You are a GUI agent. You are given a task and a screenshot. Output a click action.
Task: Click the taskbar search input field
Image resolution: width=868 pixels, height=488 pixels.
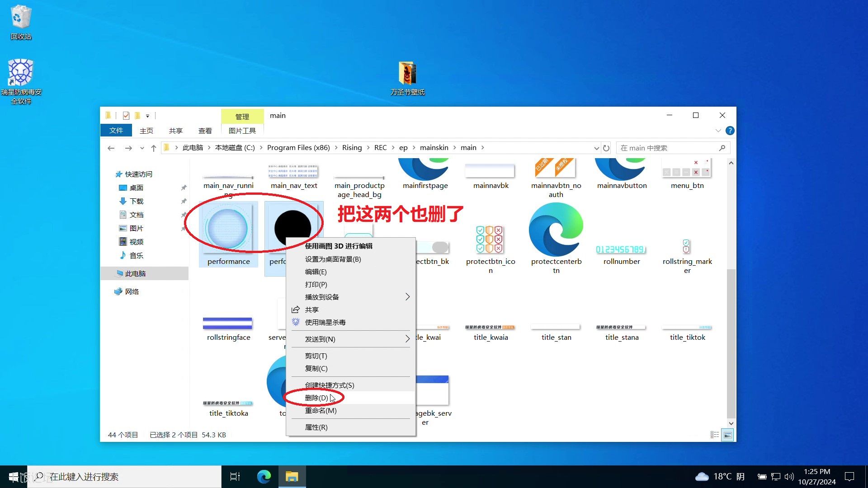(124, 477)
